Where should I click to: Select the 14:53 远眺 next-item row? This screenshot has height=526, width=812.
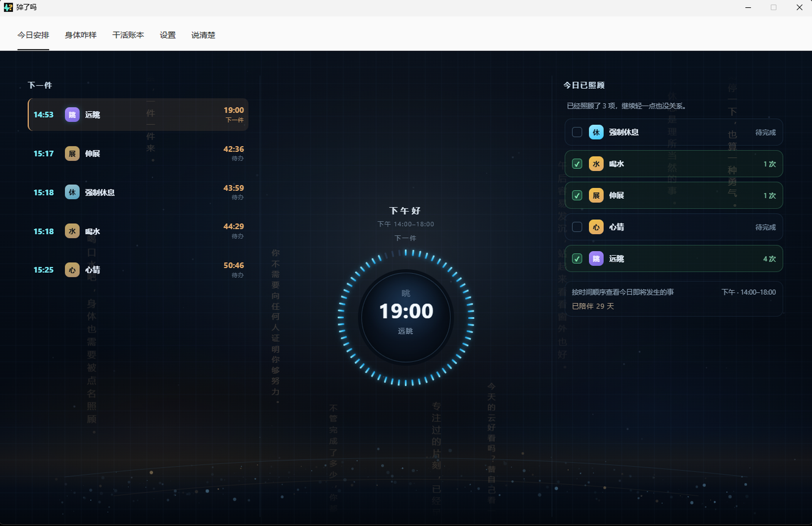point(138,115)
